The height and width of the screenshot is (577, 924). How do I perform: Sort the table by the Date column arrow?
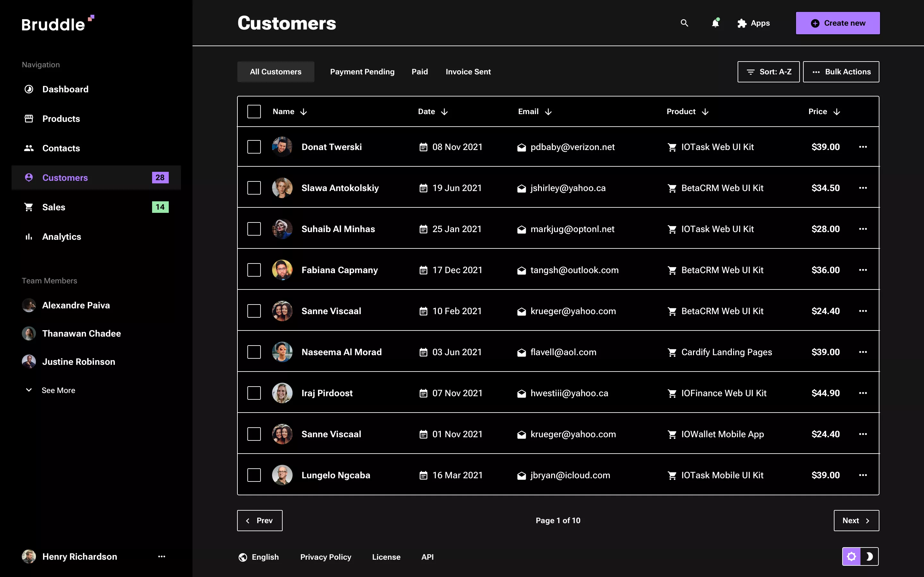444,112
